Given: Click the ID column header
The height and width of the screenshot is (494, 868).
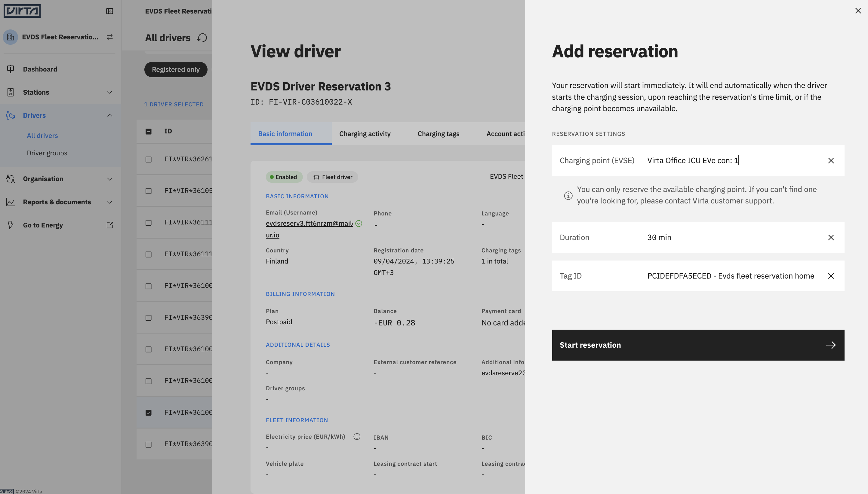Looking at the screenshot, I should coord(168,131).
